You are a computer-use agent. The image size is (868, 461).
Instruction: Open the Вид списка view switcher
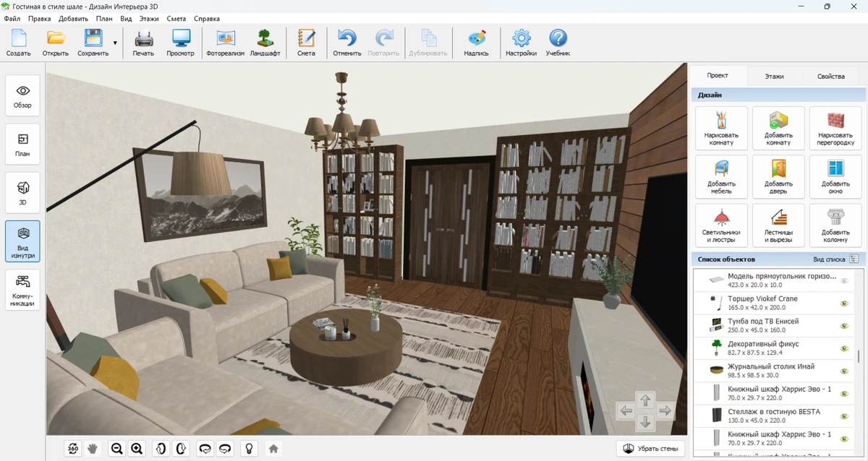pos(854,259)
